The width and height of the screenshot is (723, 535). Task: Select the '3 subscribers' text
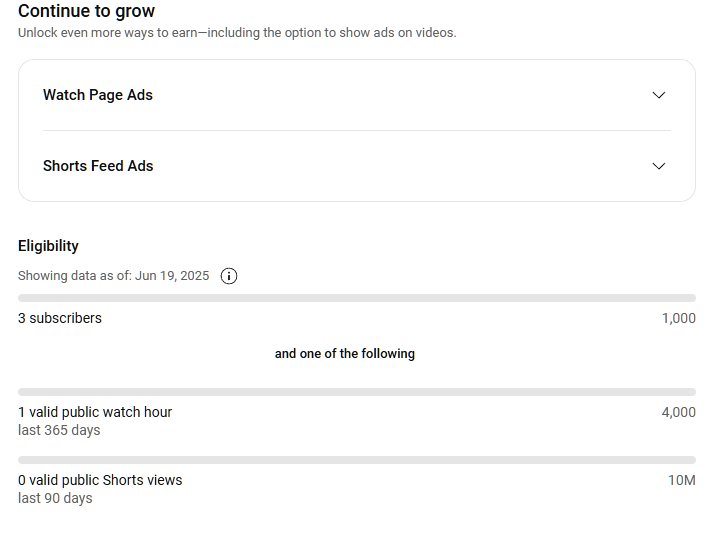[x=60, y=318]
